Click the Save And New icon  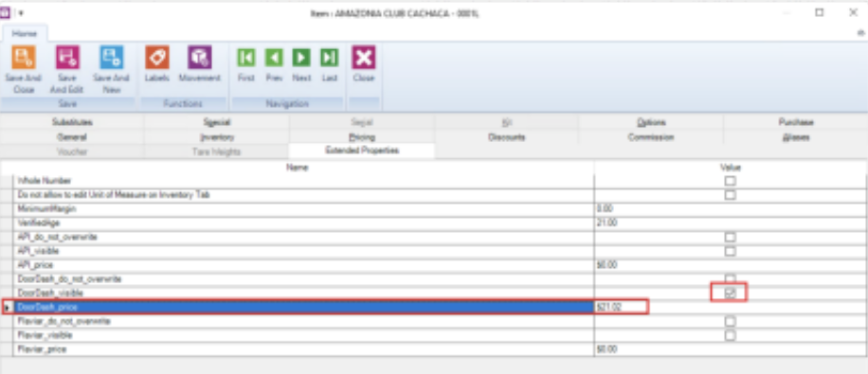pyautogui.click(x=111, y=58)
